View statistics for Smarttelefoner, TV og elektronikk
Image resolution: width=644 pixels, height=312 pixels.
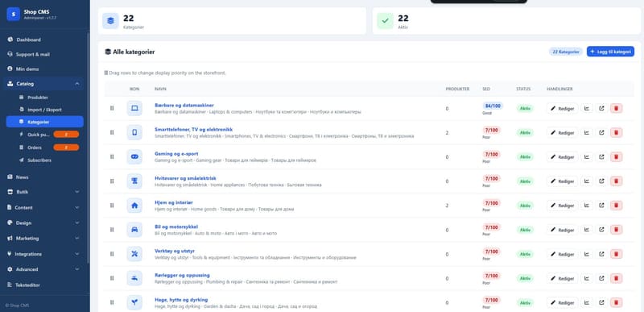(x=587, y=133)
